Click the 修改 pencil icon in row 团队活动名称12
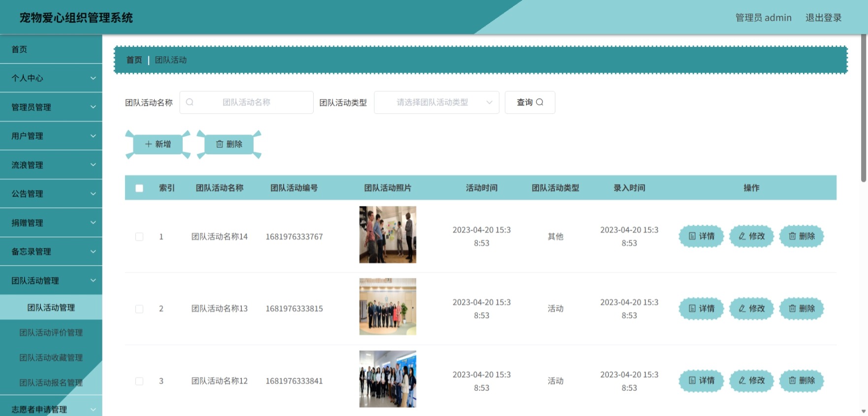 (742, 381)
